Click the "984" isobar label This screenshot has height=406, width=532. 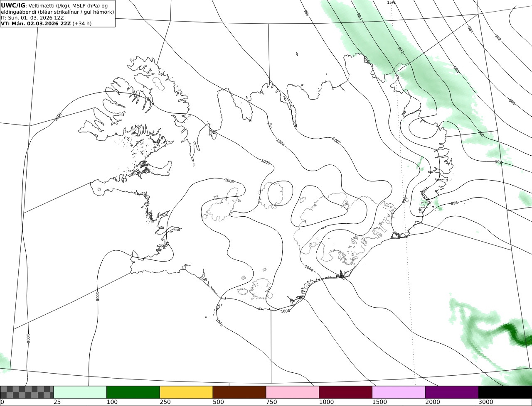click(x=470, y=29)
